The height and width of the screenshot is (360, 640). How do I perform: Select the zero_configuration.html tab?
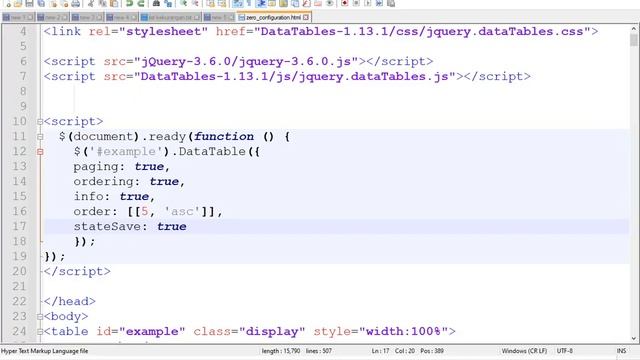273,18
